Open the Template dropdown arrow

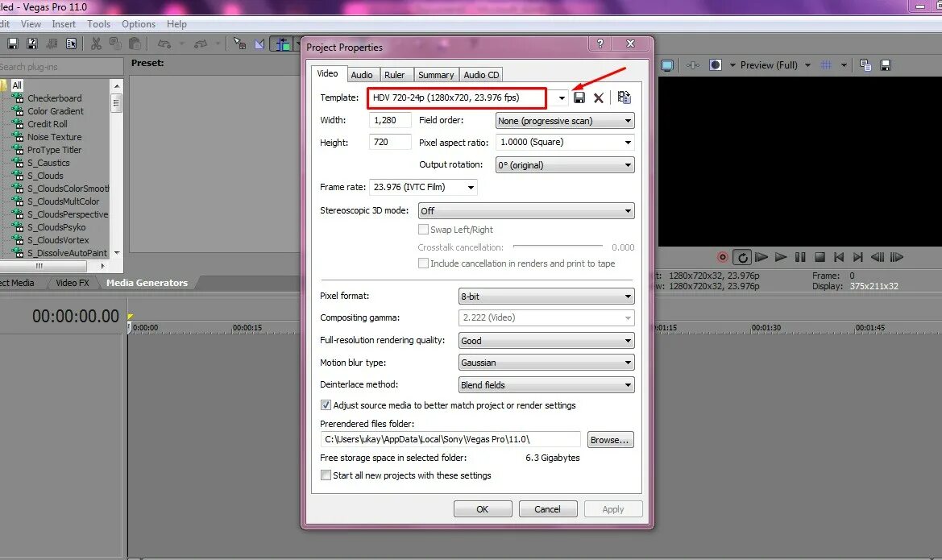[x=562, y=98]
